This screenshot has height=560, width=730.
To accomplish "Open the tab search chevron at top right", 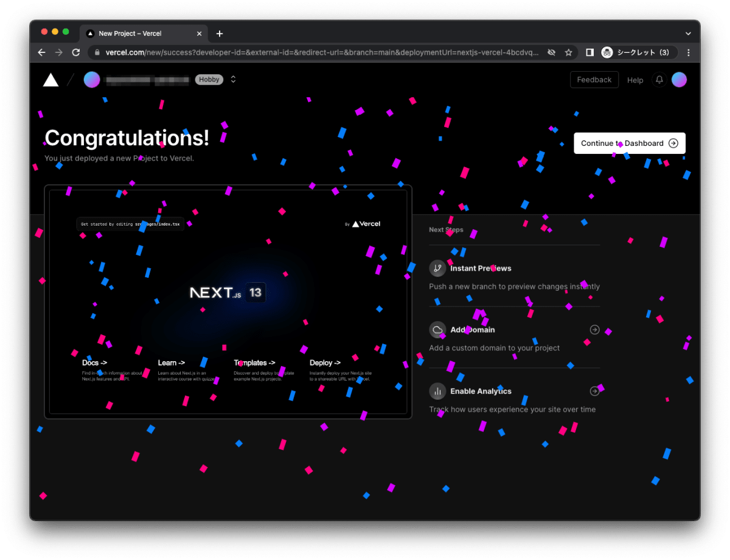I will [x=688, y=33].
